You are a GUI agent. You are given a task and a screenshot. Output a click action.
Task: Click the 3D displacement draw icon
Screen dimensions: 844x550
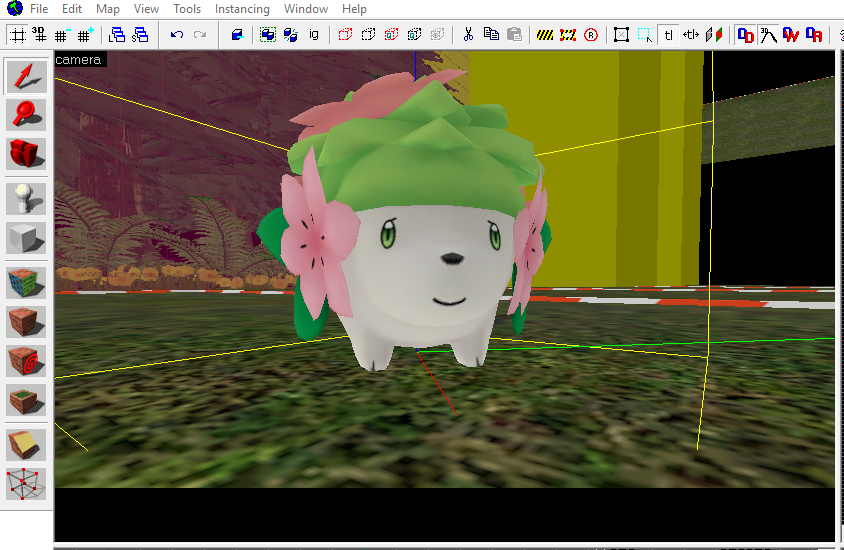tap(768, 35)
